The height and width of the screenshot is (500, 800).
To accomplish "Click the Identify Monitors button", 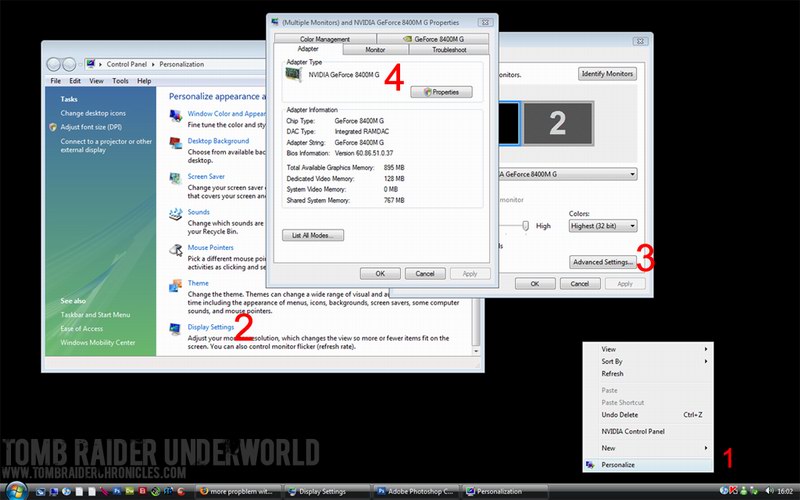I will click(607, 73).
